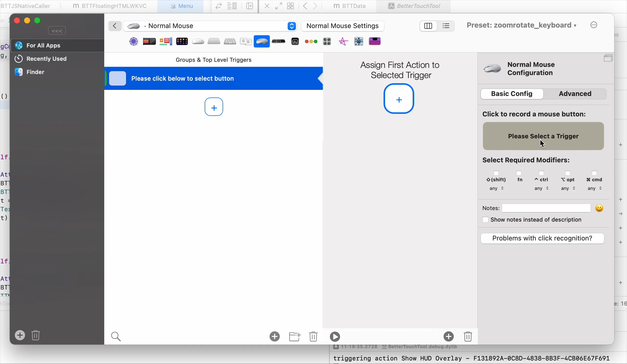Open the Normal Mouse trigger type dropdown
627x364 pixels.
[210, 26]
